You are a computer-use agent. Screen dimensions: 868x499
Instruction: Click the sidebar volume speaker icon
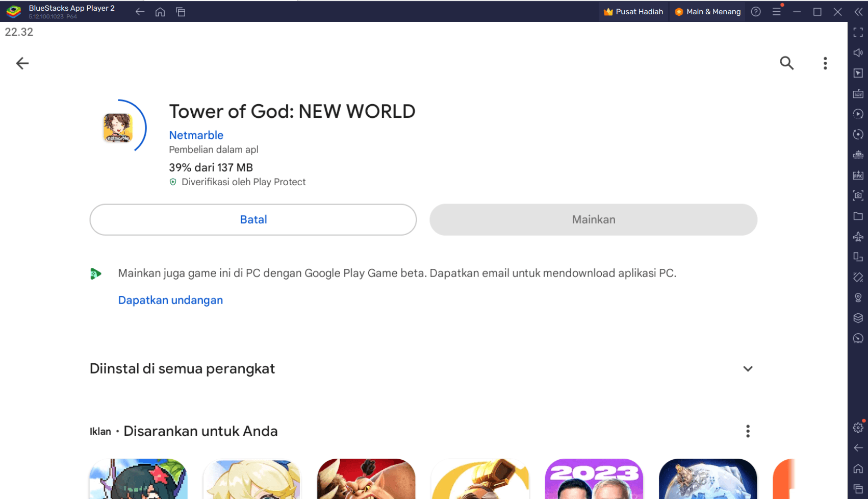coord(858,53)
